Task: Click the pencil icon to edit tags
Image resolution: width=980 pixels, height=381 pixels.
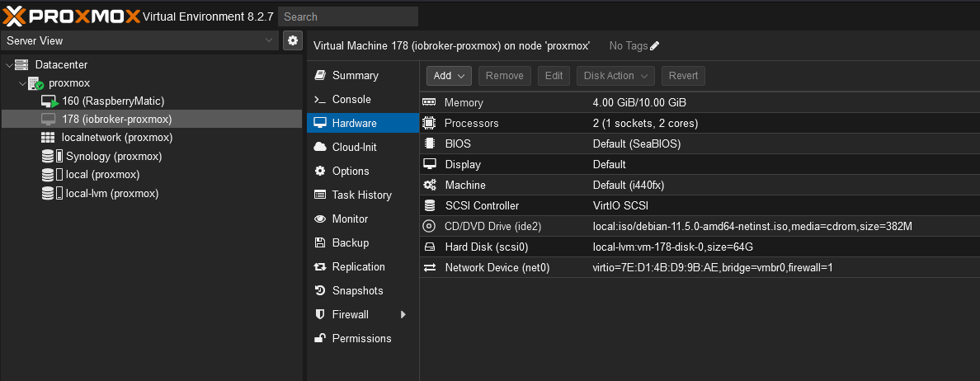Action: click(655, 46)
